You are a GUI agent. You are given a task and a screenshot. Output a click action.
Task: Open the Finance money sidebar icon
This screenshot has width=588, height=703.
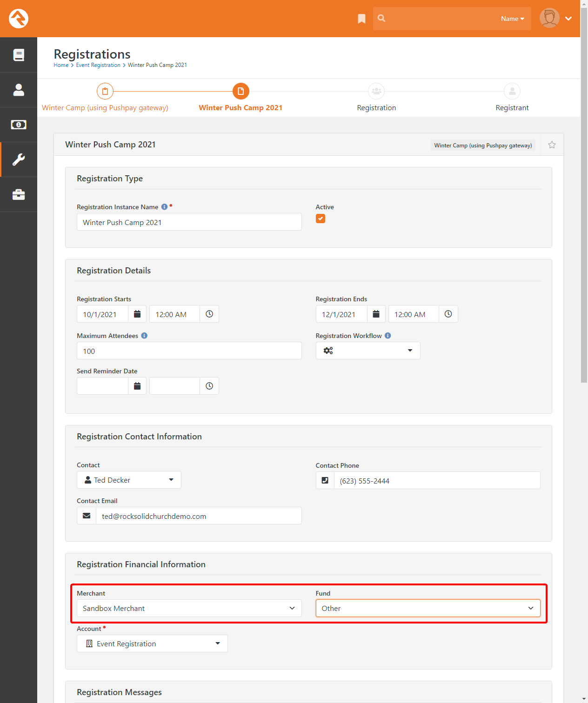(x=19, y=125)
